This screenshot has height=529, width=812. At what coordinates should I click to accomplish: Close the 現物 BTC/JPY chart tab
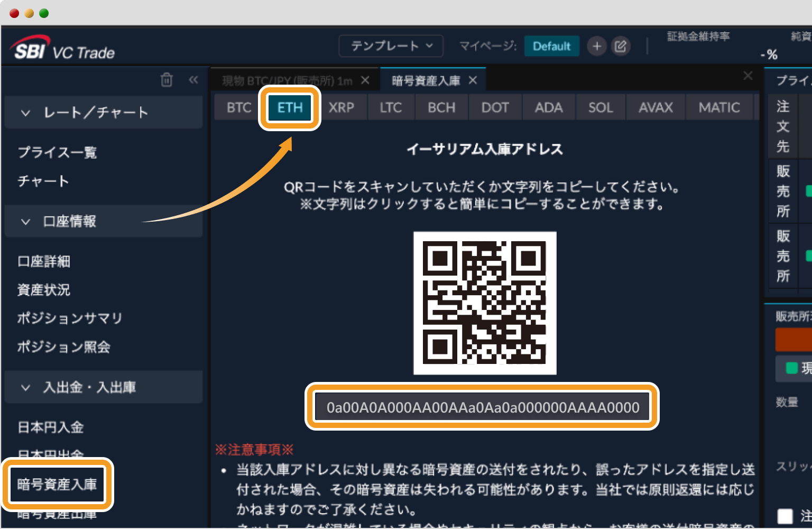click(x=365, y=80)
